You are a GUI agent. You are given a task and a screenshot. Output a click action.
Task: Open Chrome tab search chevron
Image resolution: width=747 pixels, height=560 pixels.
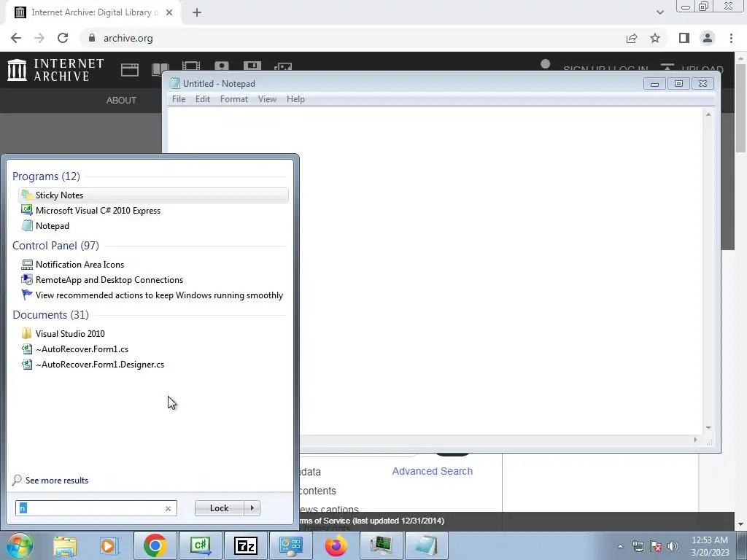pyautogui.click(x=659, y=12)
